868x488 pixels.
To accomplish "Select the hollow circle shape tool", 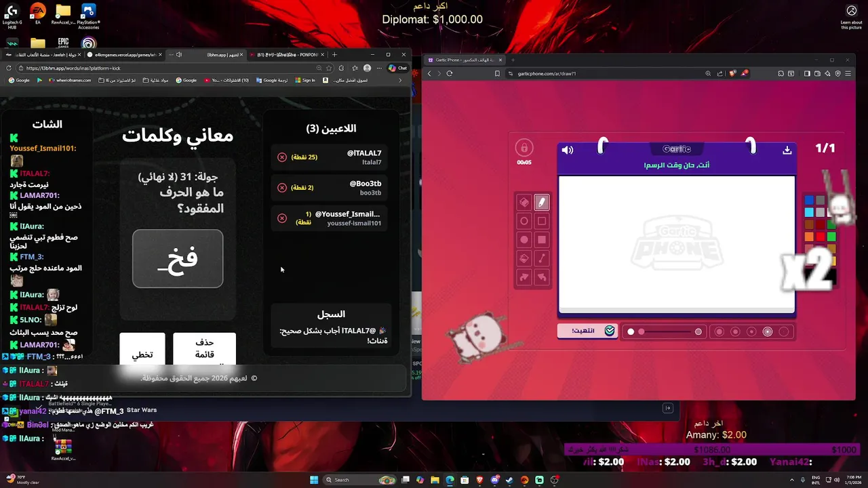I will [x=524, y=221].
